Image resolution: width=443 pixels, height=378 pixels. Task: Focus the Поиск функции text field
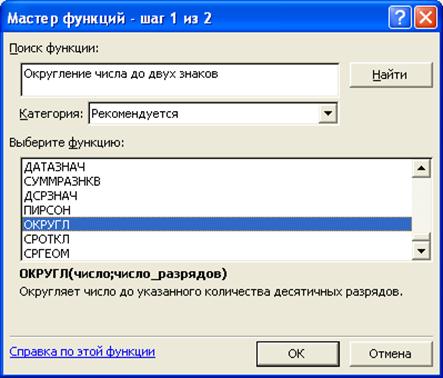tap(180, 80)
